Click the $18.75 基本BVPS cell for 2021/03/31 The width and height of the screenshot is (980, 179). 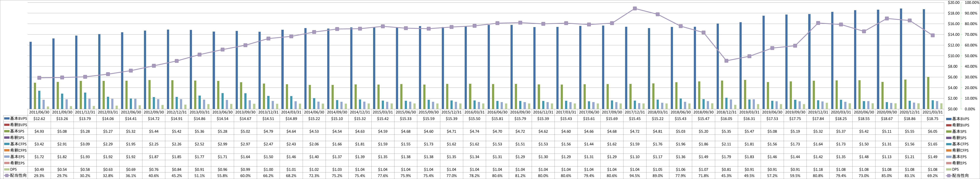932,119
